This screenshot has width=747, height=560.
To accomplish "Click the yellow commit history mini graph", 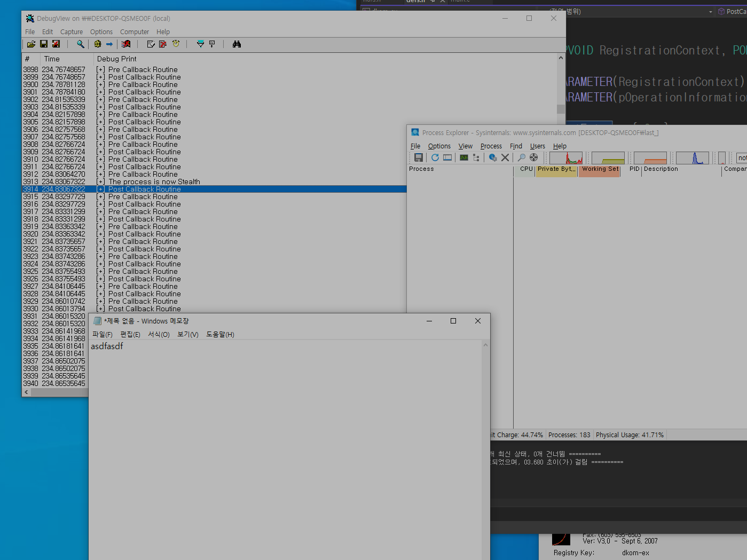I will pyautogui.click(x=608, y=158).
